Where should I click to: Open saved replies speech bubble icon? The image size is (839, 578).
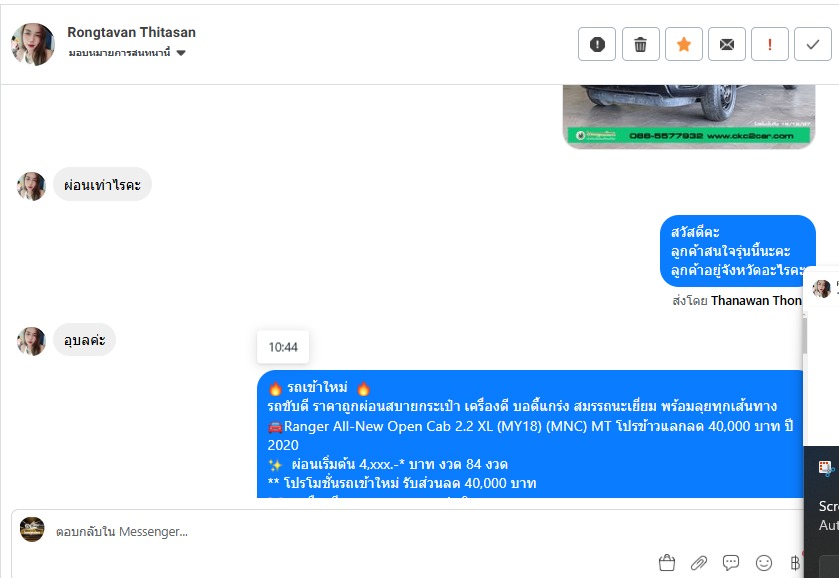pyautogui.click(x=731, y=562)
